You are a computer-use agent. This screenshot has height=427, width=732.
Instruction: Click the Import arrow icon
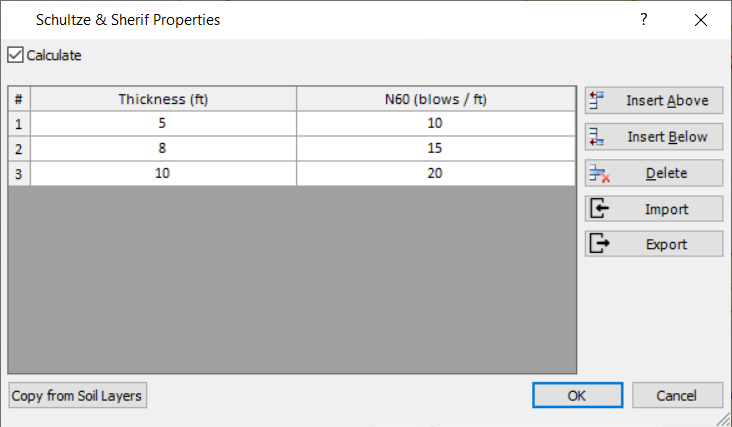[599, 209]
